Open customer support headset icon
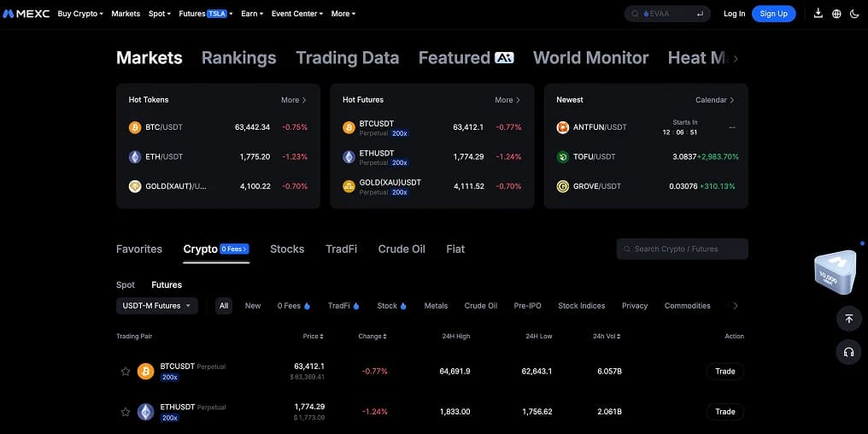The height and width of the screenshot is (434, 868). pos(848,352)
